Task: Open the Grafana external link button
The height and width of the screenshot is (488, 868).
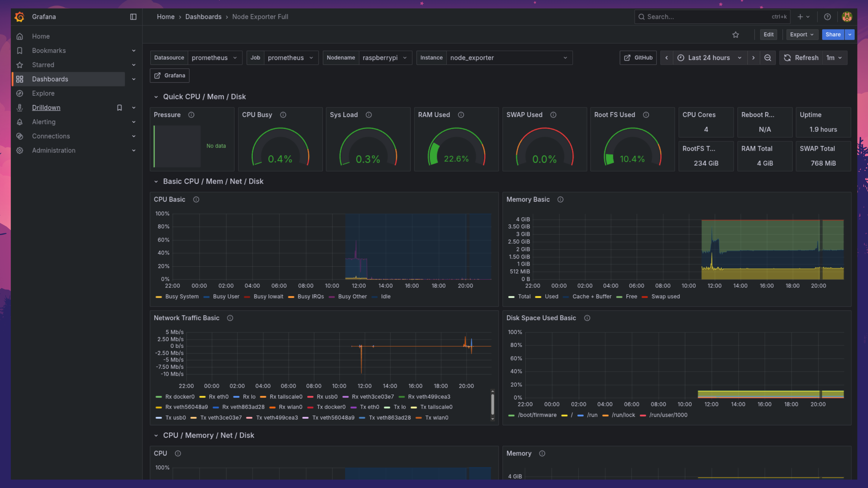Action: tap(170, 76)
